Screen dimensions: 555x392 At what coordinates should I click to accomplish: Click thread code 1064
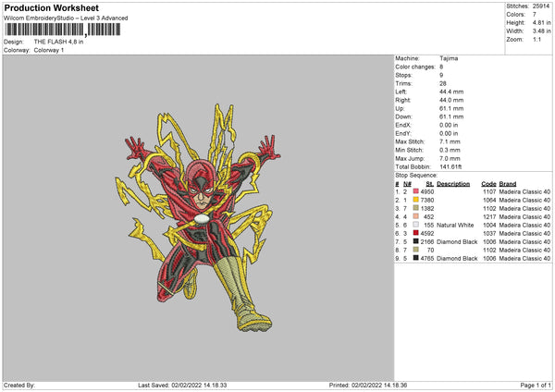click(x=489, y=200)
